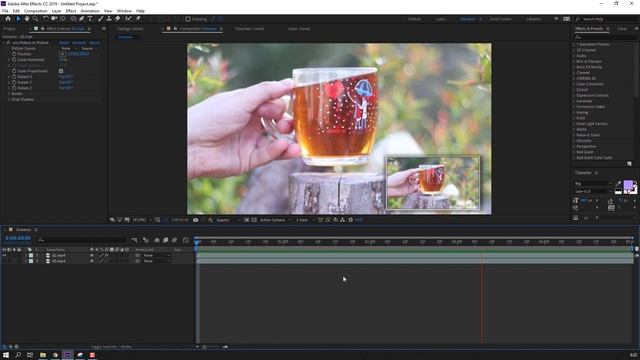Image resolution: width=640 pixels, height=360 pixels.
Task: Click the Motion Blur icon in timeline
Action: pos(174,240)
